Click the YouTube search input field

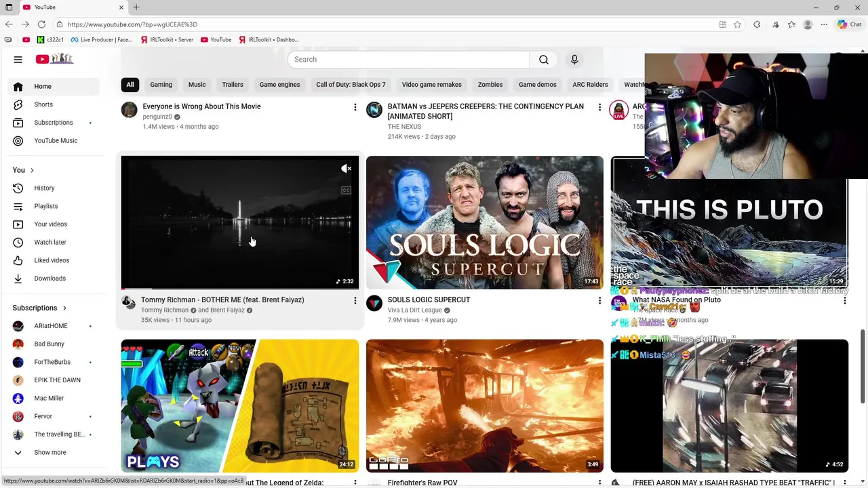408,60
